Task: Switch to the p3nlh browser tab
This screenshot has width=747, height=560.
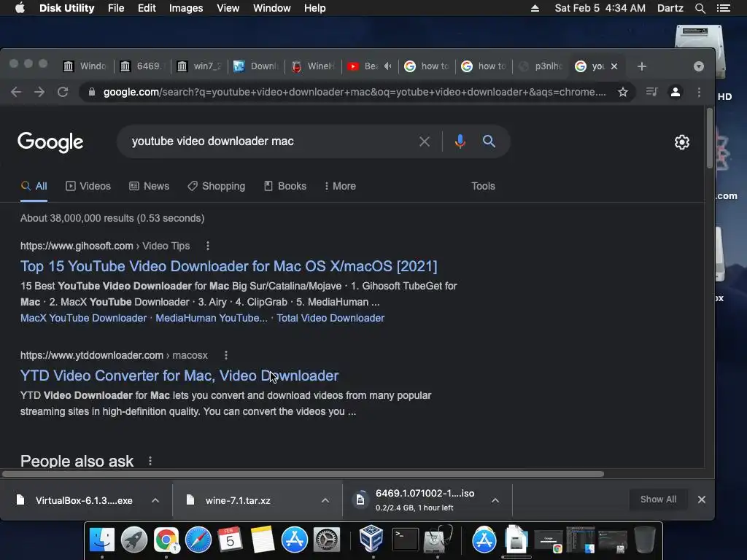Action: pos(541,66)
